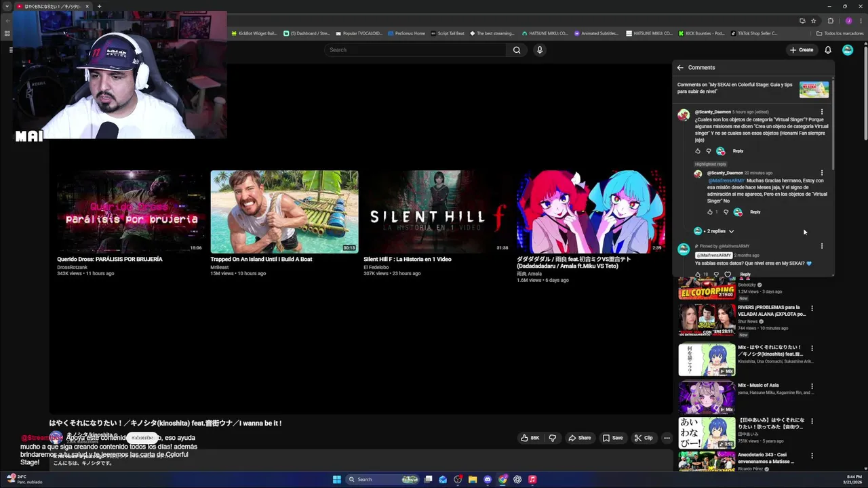Bookmark this page with star icon
Viewport: 868px width, 488px height.
(x=813, y=20)
